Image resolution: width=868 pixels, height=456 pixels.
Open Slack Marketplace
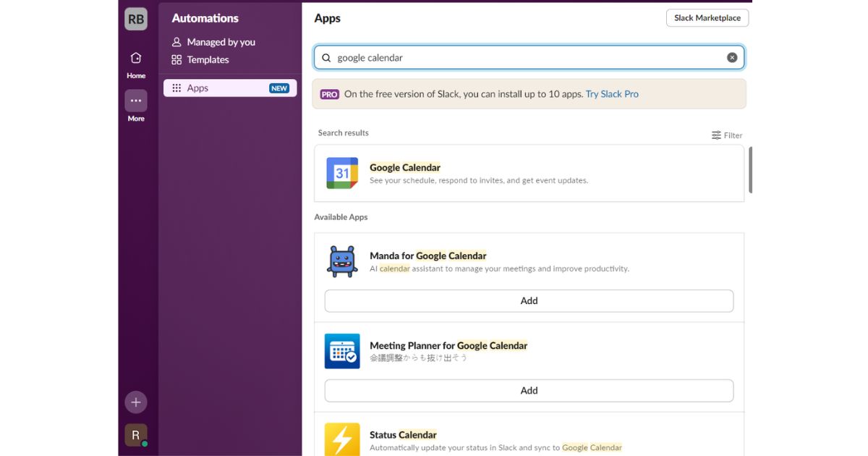click(x=707, y=18)
